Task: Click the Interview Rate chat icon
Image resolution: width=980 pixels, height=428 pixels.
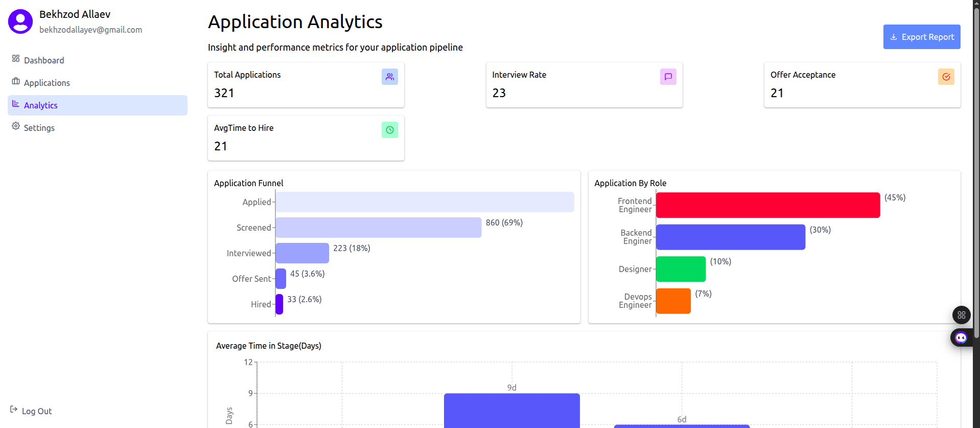Action: tap(668, 77)
